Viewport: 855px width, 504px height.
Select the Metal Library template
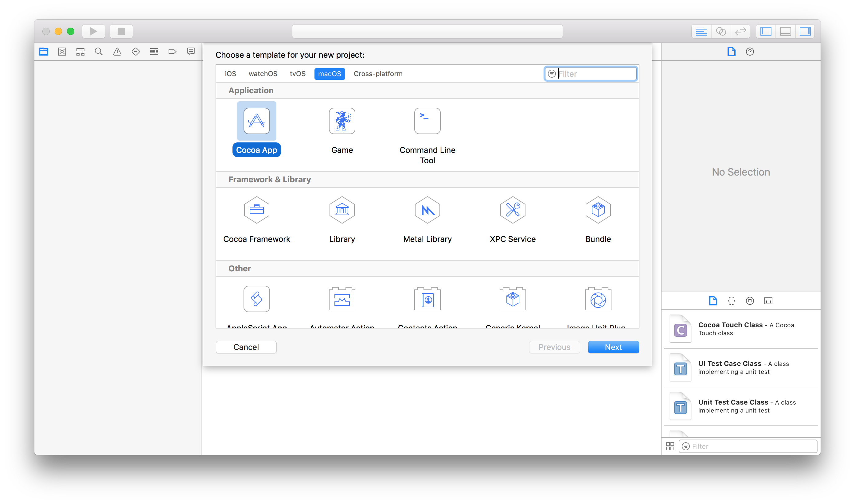(x=427, y=219)
